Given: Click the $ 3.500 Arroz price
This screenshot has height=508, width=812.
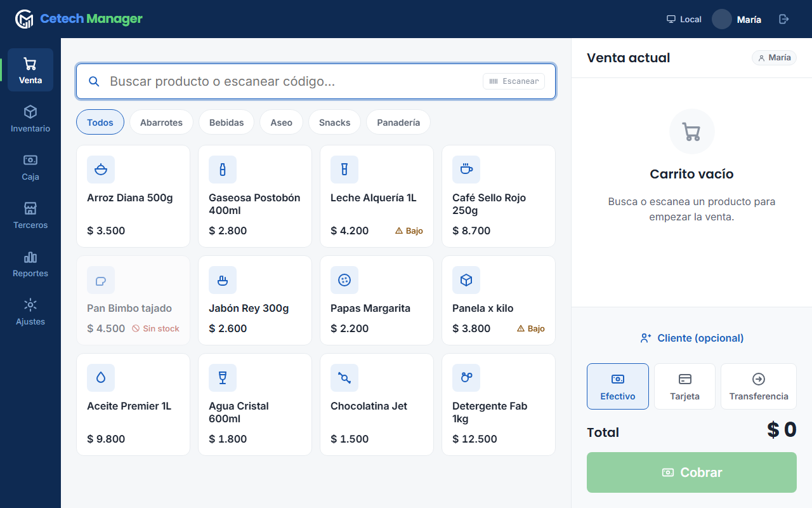Looking at the screenshot, I should click(x=106, y=231).
